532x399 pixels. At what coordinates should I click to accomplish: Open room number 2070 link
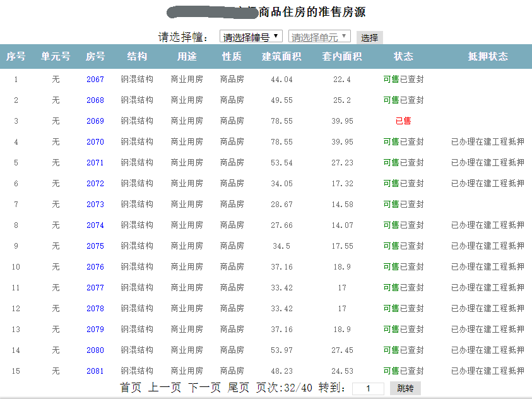pyautogui.click(x=95, y=142)
